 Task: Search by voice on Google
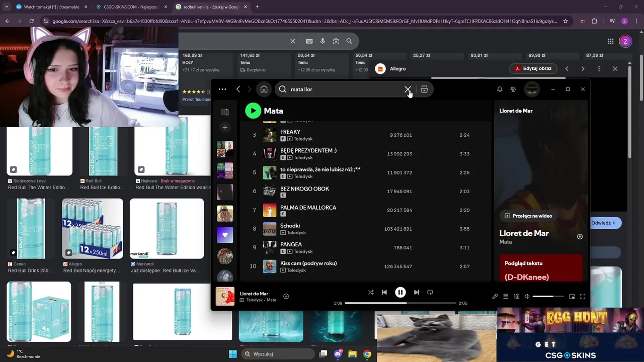323,41
